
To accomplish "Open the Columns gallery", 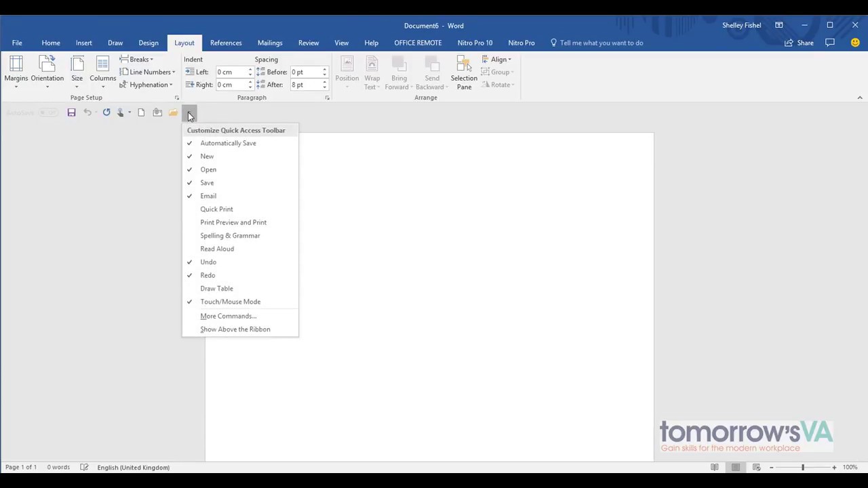I will pos(102,73).
